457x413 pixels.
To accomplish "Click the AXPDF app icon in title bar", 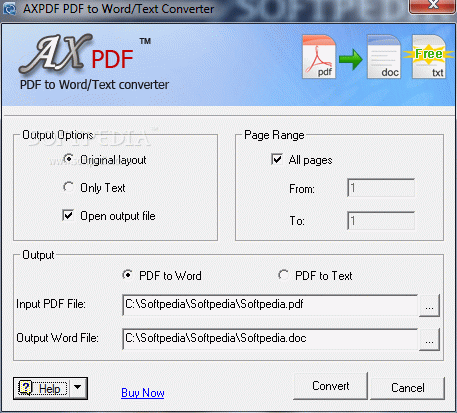I will 9,9.
